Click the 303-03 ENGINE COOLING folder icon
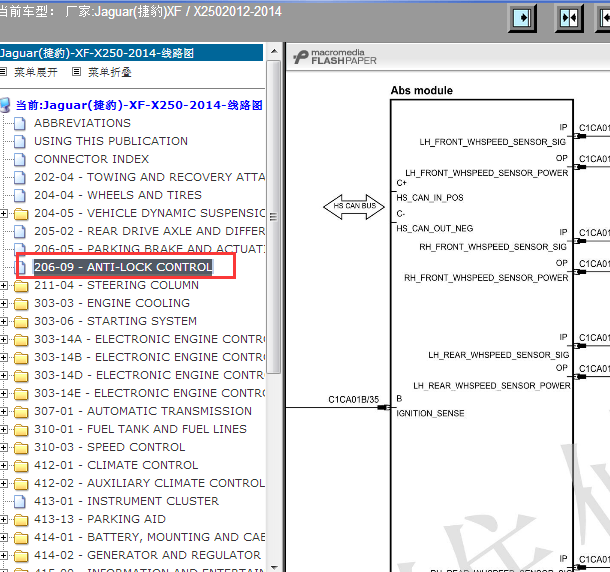The height and width of the screenshot is (572, 610). tap(21, 304)
